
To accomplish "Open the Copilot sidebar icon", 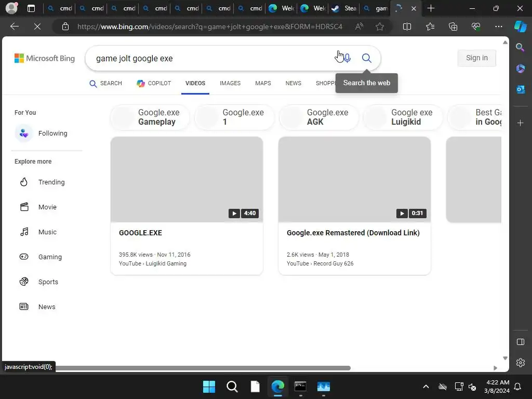I will pos(520,26).
